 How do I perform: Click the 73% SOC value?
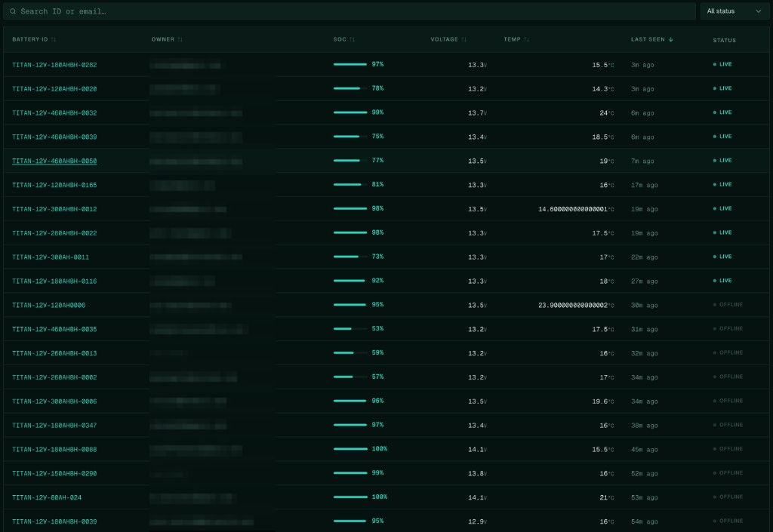click(x=377, y=257)
